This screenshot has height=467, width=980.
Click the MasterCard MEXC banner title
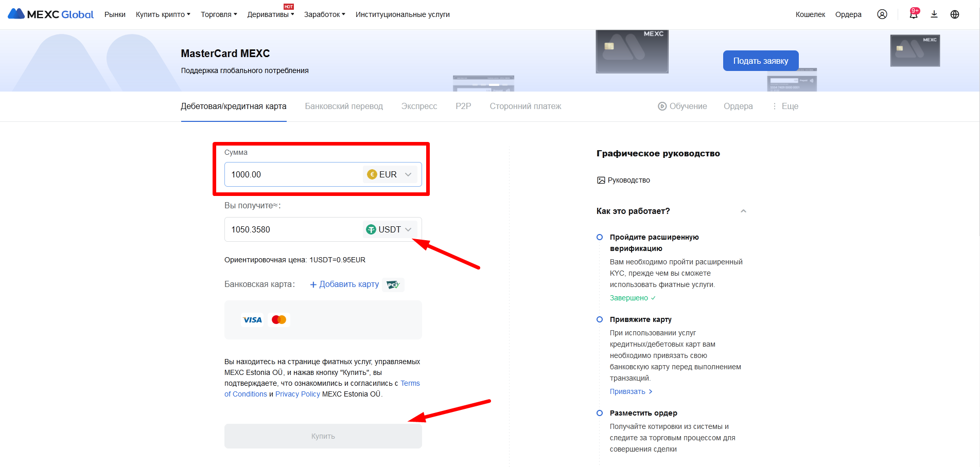pyautogui.click(x=225, y=53)
